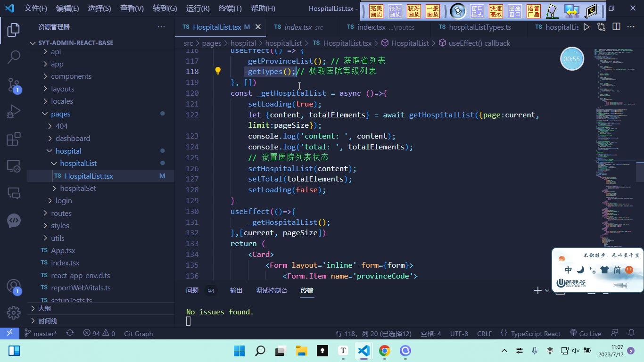The height and width of the screenshot is (362, 644).
Task: Split the editor to the right
Action: coord(616,27)
